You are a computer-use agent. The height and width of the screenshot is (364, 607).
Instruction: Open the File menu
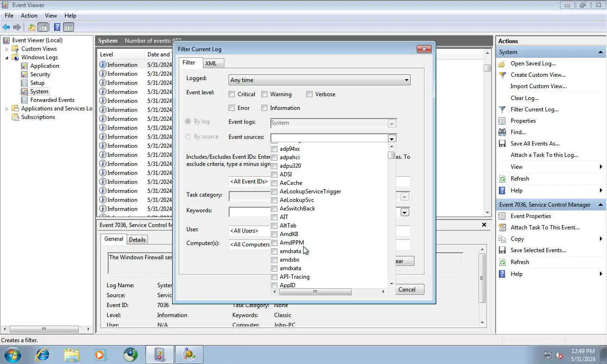point(9,16)
